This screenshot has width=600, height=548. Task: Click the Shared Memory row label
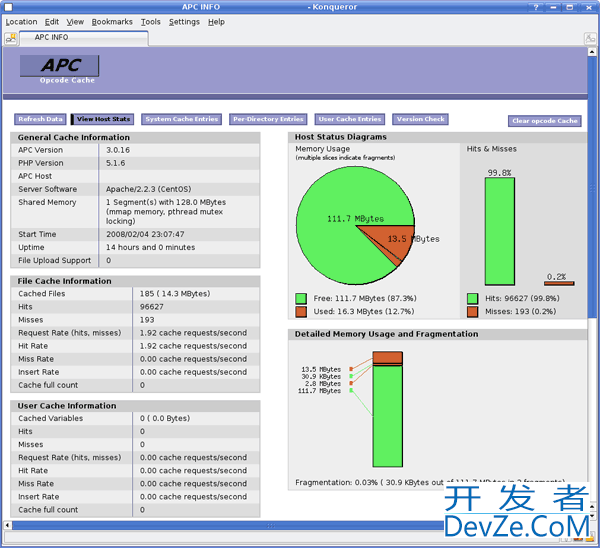click(x=47, y=202)
